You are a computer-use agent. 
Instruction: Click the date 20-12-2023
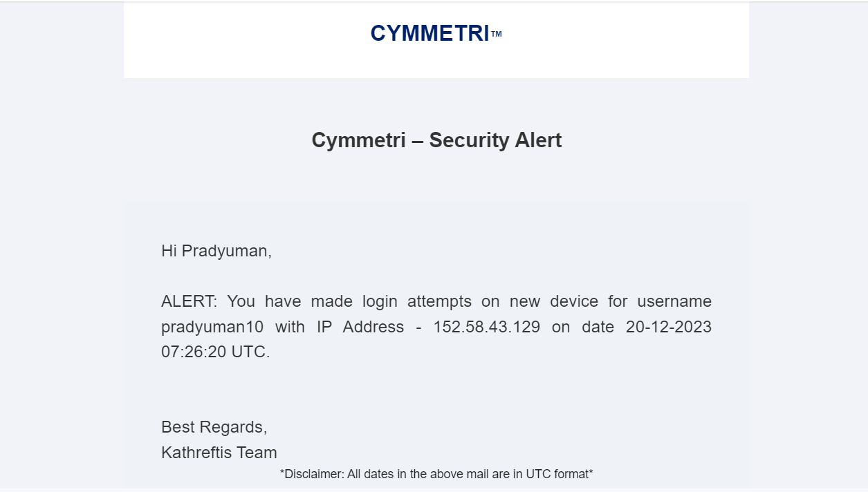coord(668,327)
